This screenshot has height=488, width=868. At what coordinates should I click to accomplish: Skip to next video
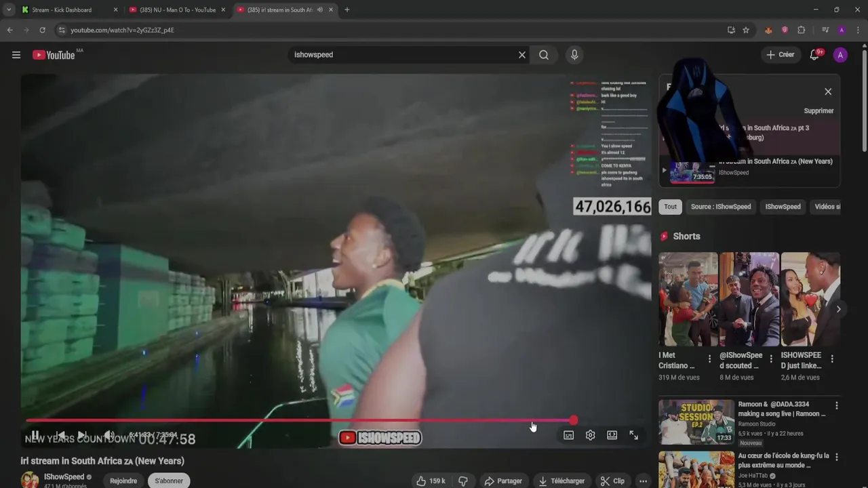coord(82,435)
